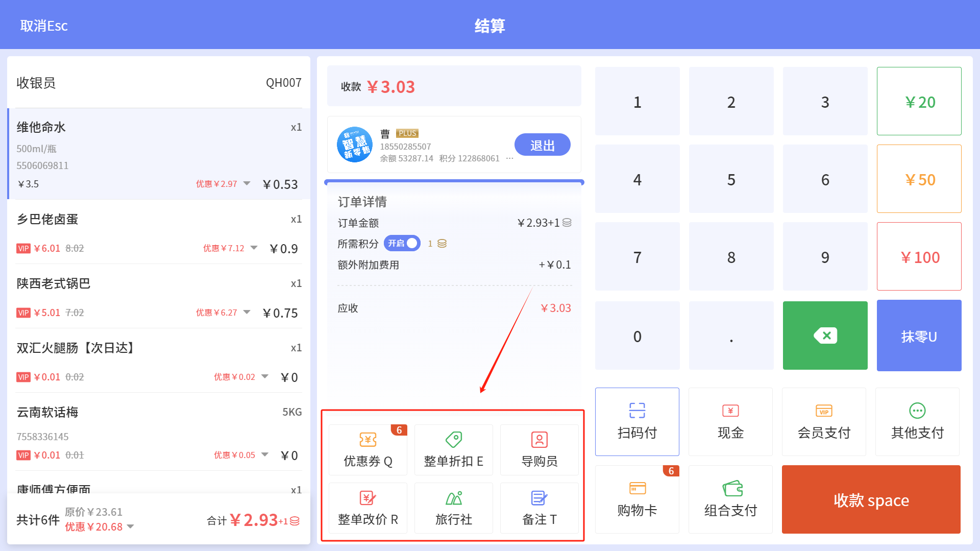Choose 会员支付 member payment
This screenshot has height=551, width=980.
click(x=824, y=422)
